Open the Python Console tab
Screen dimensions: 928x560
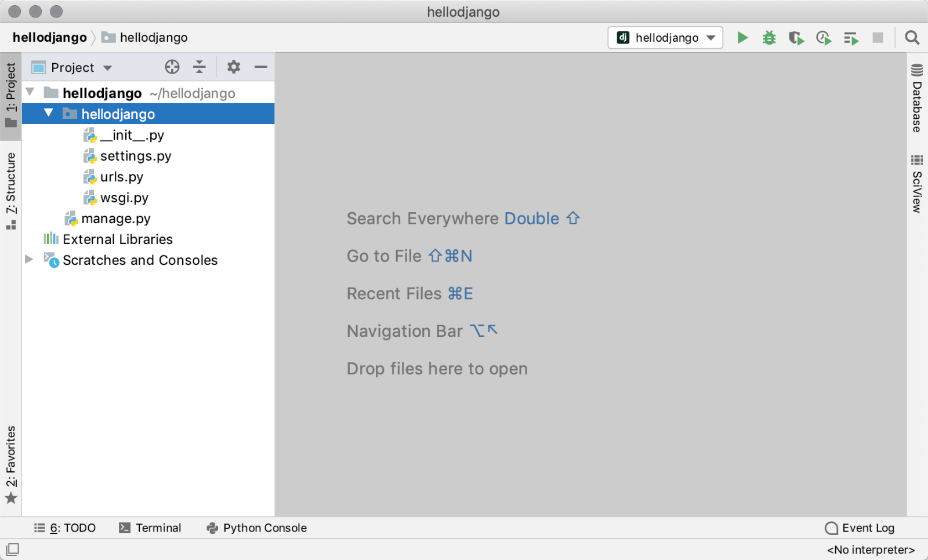[257, 528]
